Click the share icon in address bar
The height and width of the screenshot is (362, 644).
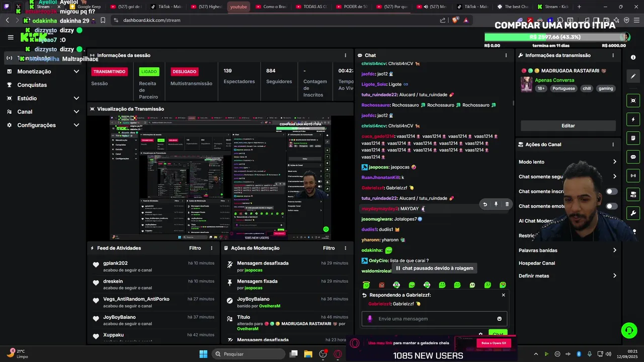(443, 20)
